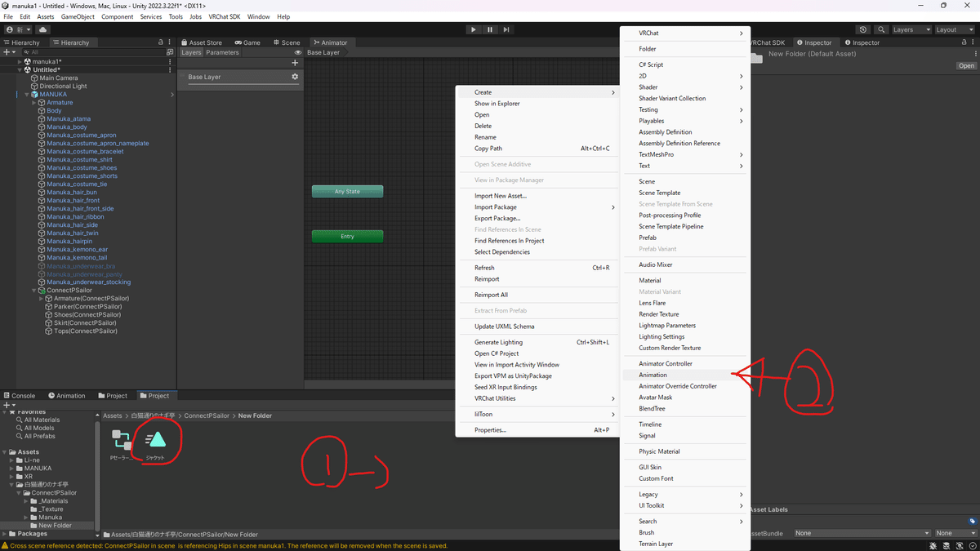
Task: Open the Layout dropdown in the toolbar
Action: (x=954, y=29)
